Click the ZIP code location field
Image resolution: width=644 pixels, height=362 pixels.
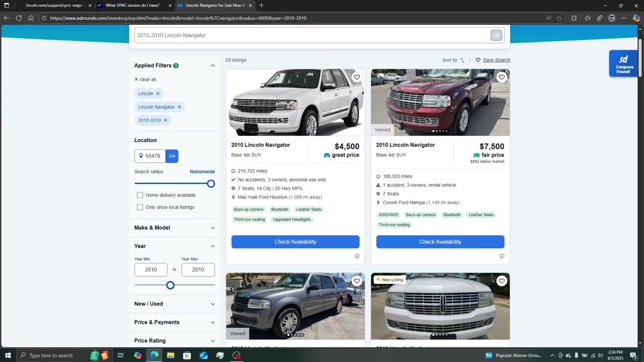(150, 156)
